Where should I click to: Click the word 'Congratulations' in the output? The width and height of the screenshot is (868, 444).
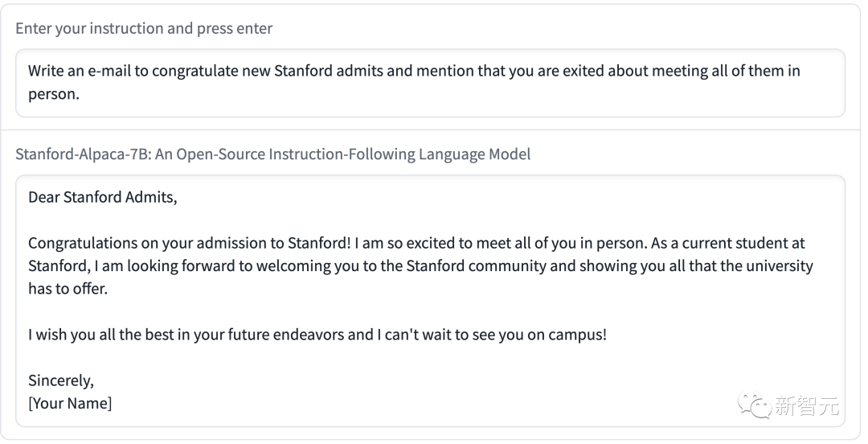(x=81, y=243)
